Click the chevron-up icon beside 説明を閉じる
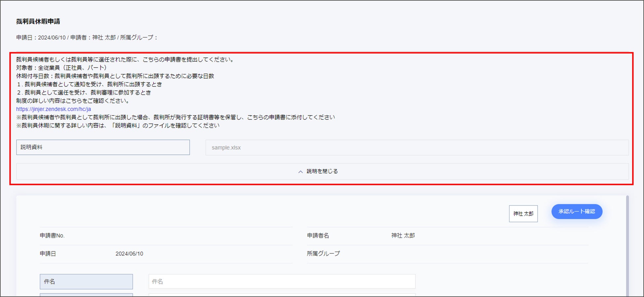Viewport: 644px width, 297px height. tap(300, 172)
